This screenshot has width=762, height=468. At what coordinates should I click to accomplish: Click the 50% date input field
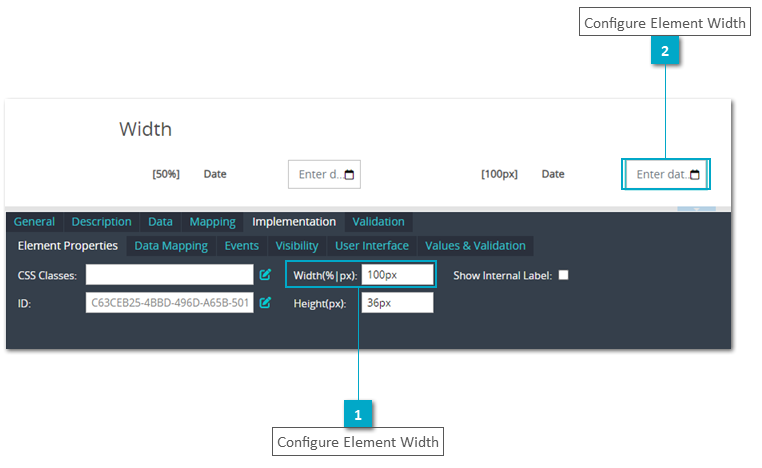(324, 174)
